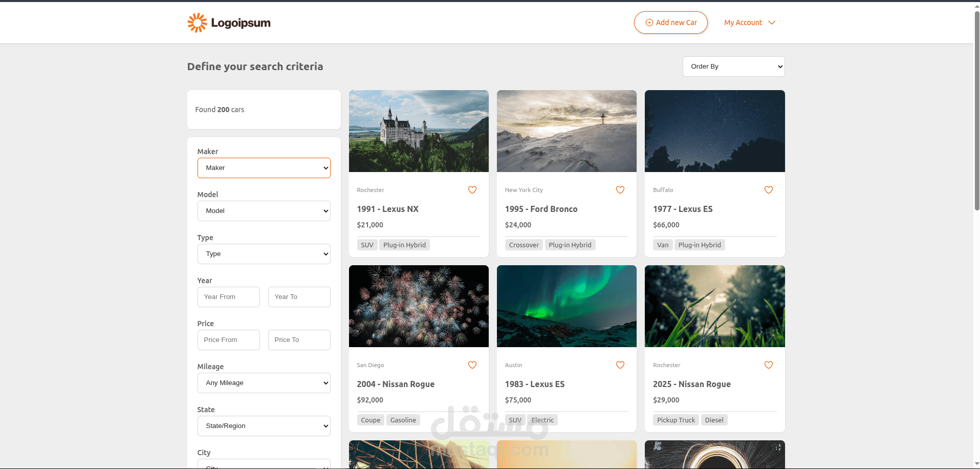Click the Add new Car button

[x=671, y=23]
